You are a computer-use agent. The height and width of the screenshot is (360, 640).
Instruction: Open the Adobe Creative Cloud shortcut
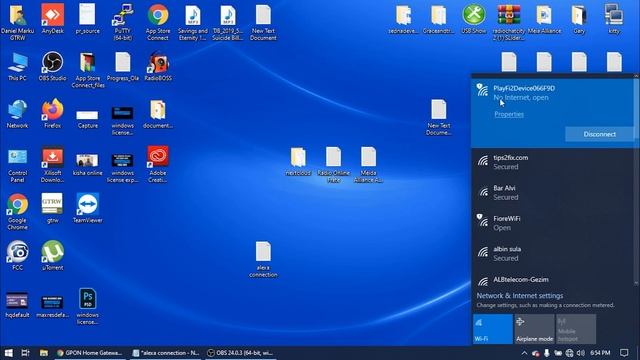(158, 164)
